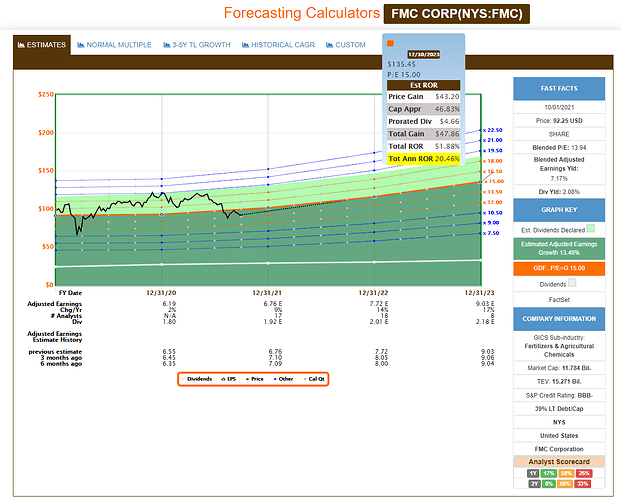The width and height of the screenshot is (621, 500).
Task: Click the green 17% scorecard badge
Action: [549, 473]
